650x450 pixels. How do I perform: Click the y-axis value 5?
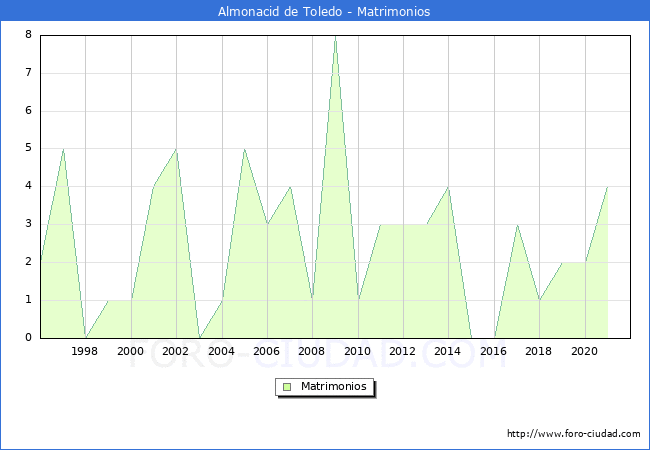click(x=28, y=148)
